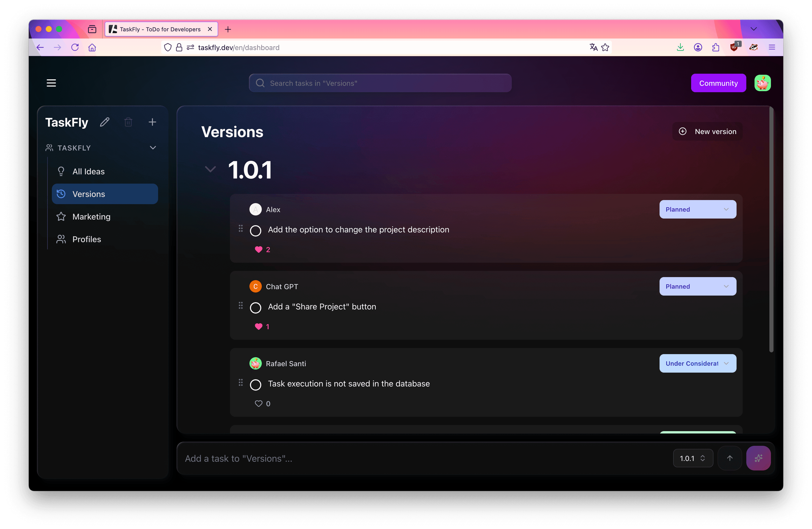812x529 pixels.
Task: Click the user piggy avatar top right
Action: point(762,83)
